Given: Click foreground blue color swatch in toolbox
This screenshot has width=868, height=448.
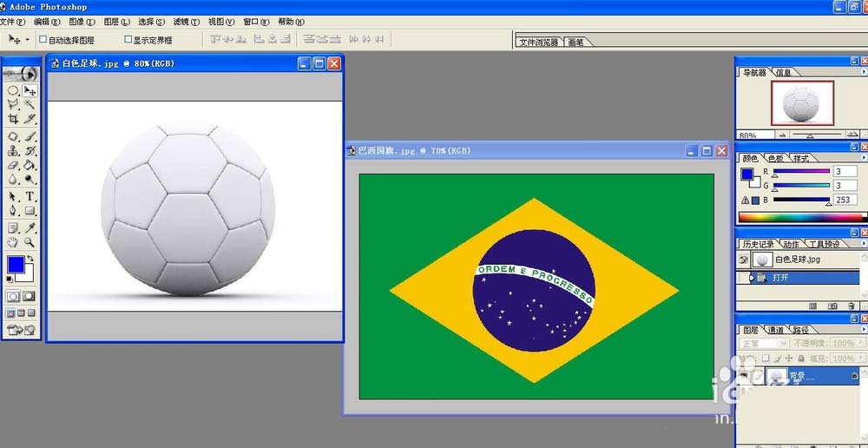Looking at the screenshot, I should tap(16, 264).
